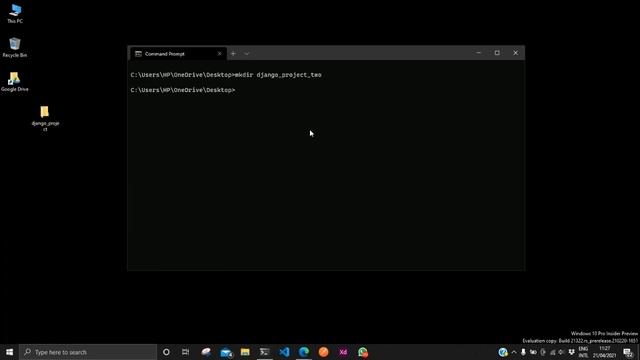Screen dimensions: 640x360
Task: Select the django_project folder on desktop
Action: click(45, 118)
